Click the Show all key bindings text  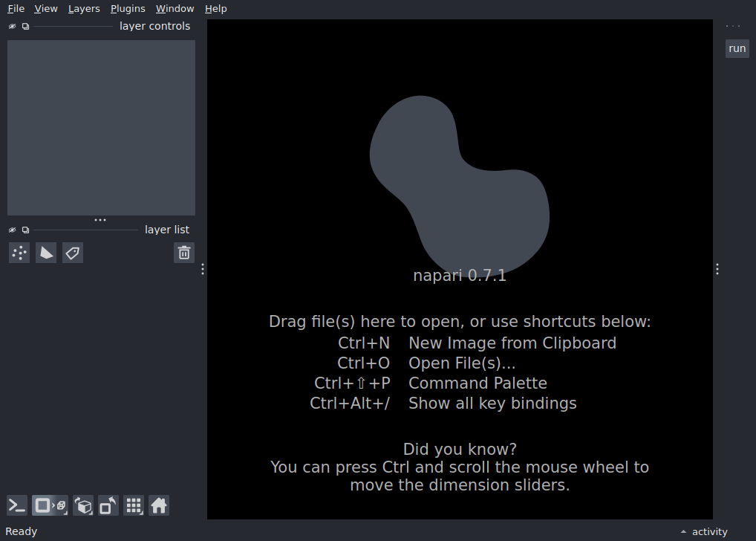493,404
